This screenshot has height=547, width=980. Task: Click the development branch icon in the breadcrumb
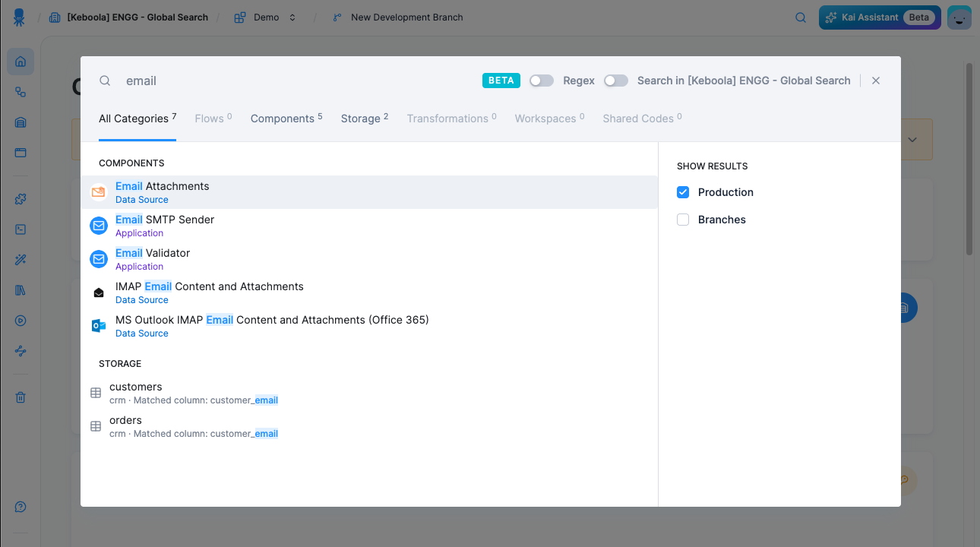[x=337, y=17]
